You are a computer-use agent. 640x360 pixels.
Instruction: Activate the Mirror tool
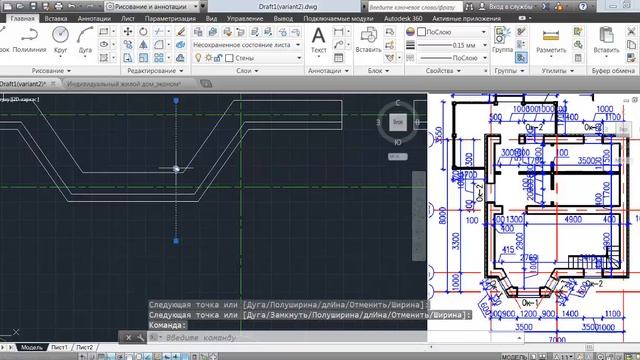pyautogui.click(x=143, y=44)
